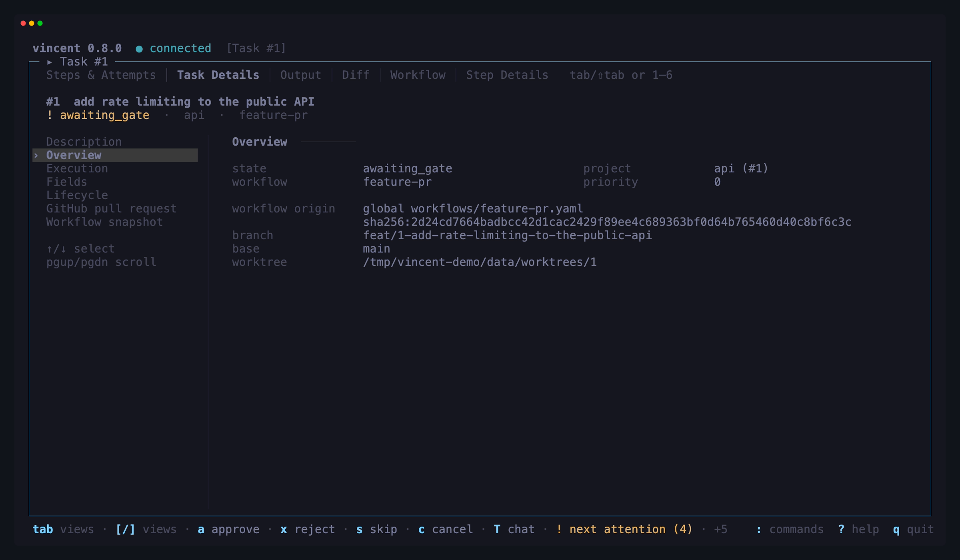
Task: Select Description in the section list
Action: point(84,142)
